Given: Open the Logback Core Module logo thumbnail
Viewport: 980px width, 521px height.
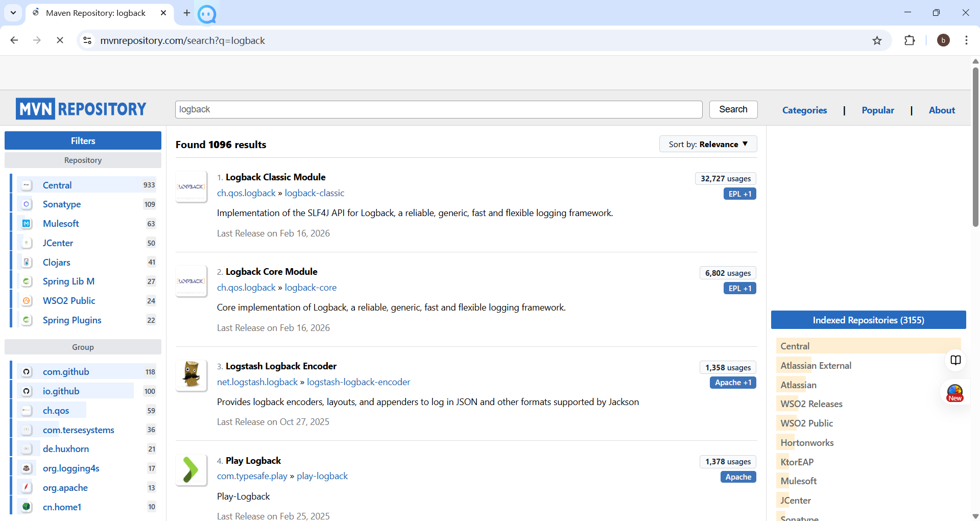Looking at the screenshot, I should click(191, 281).
